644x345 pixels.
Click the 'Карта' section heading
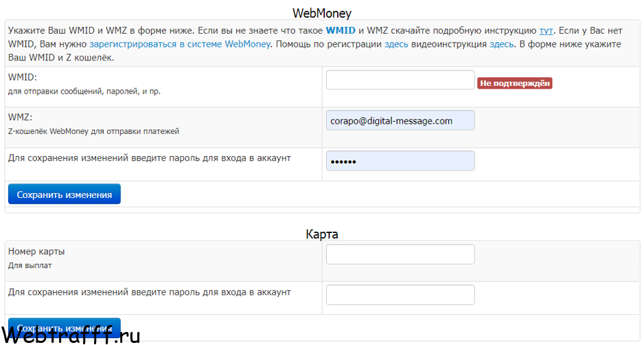[x=322, y=234]
